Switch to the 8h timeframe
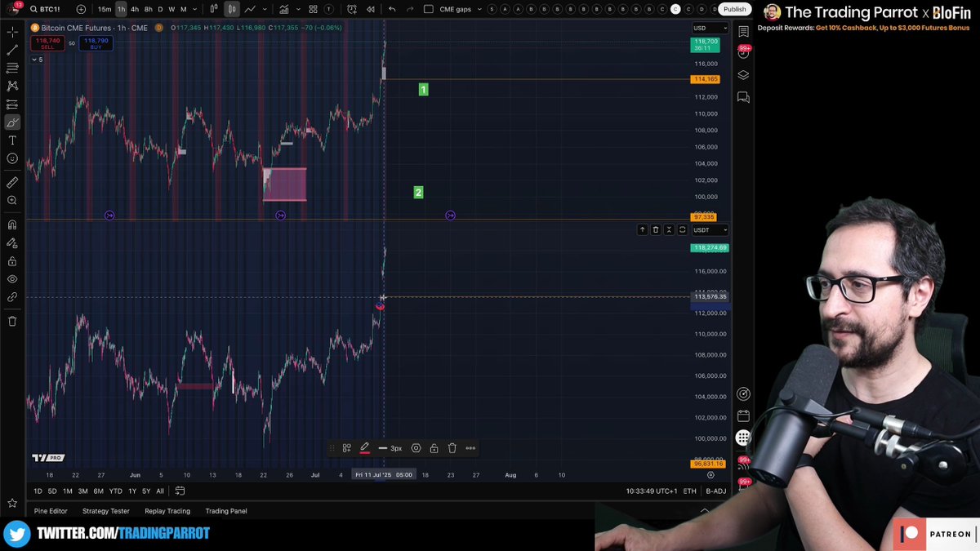The image size is (980, 551). point(148,9)
